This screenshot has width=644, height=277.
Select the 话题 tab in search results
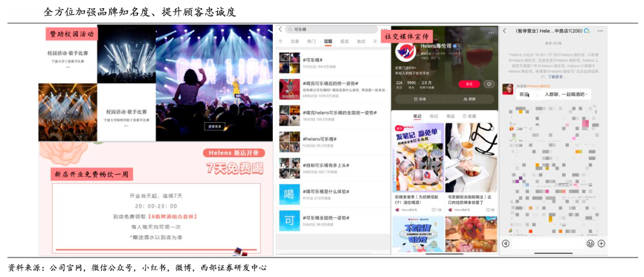point(328,42)
